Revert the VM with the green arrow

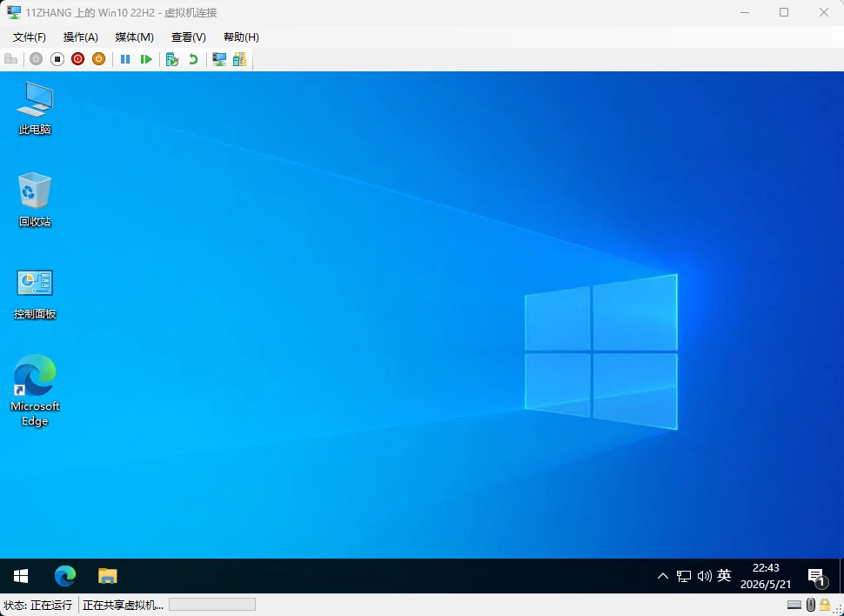[x=193, y=59]
